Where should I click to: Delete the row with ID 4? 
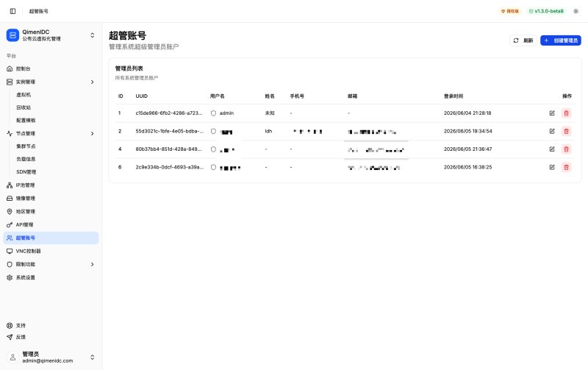coord(567,149)
